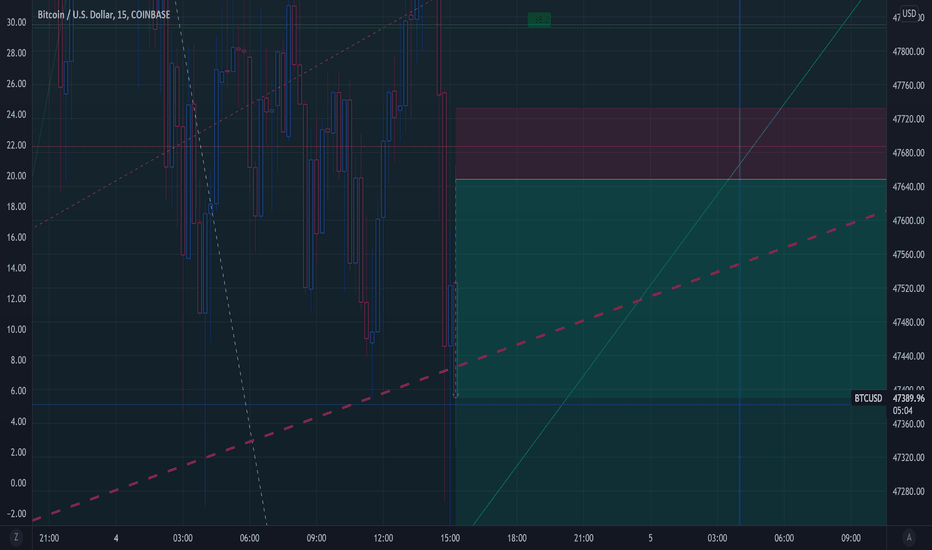Click the 47720.00 price axis label
This screenshot has height=550, width=932.
tap(908, 119)
